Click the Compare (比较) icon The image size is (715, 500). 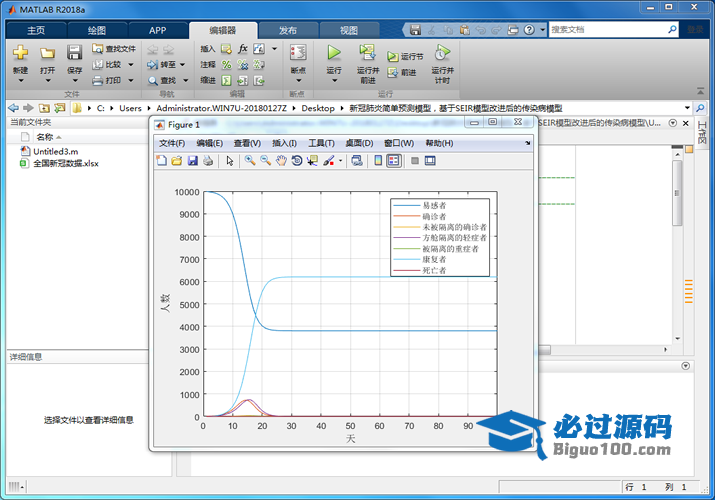tap(97, 64)
